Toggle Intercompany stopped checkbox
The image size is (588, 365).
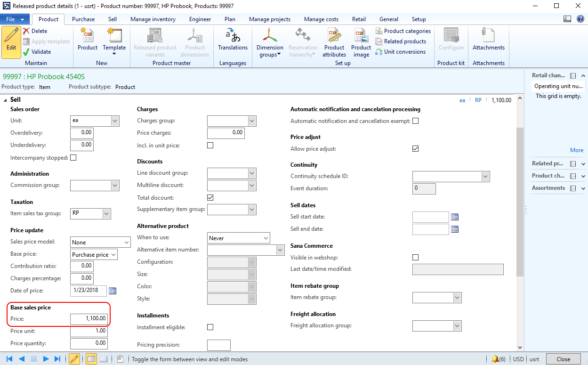pos(73,158)
